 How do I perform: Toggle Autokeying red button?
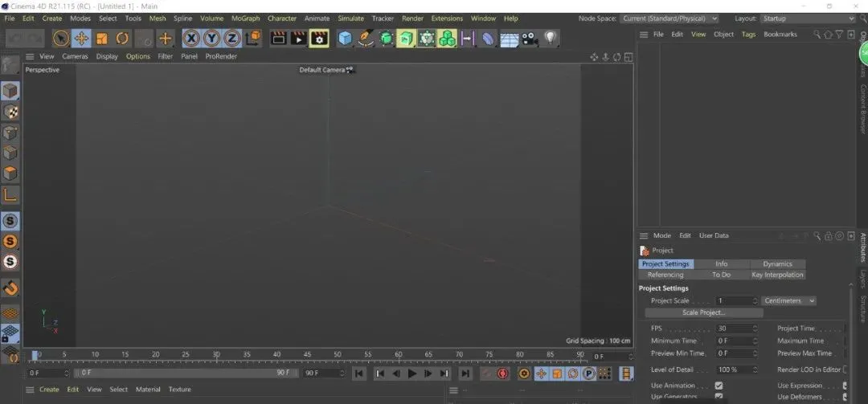[x=502, y=373]
